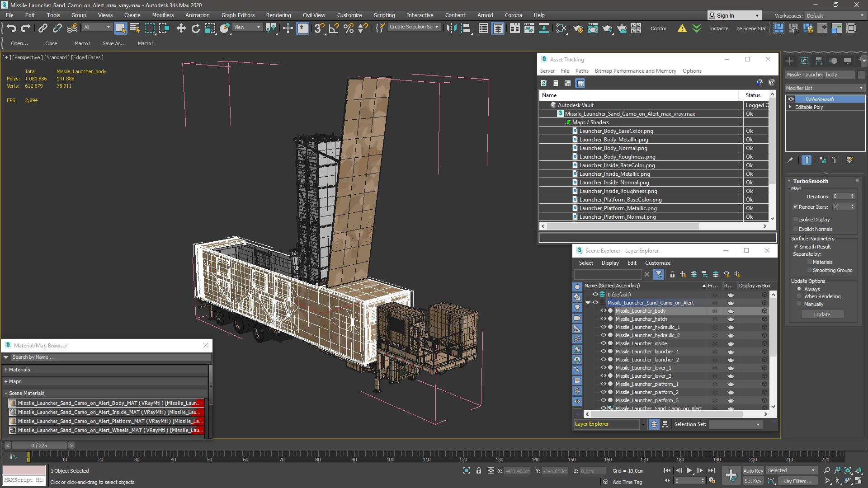Image resolution: width=868 pixels, height=488 pixels.
Task: Click the Key Filters button
Action: [x=797, y=481]
